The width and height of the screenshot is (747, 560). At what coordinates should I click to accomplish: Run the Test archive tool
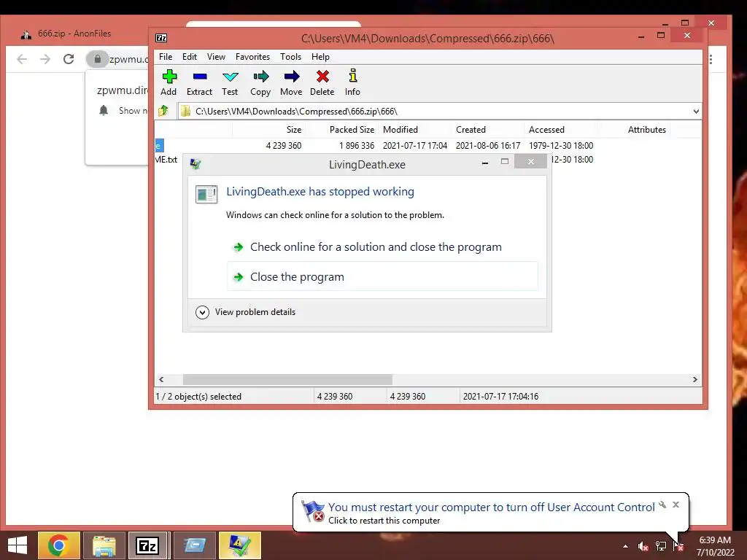coord(230,83)
